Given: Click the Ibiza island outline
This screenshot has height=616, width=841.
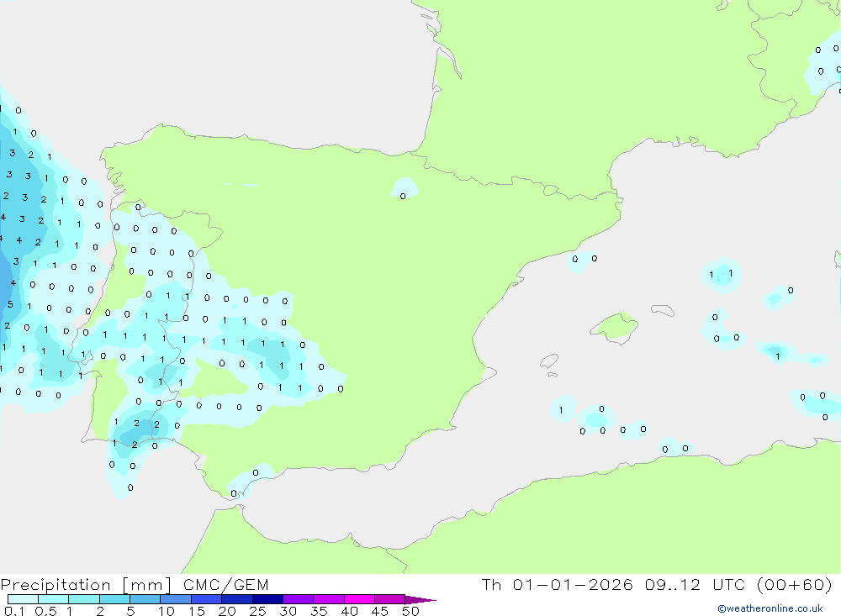Looking at the screenshot, I should [549, 361].
